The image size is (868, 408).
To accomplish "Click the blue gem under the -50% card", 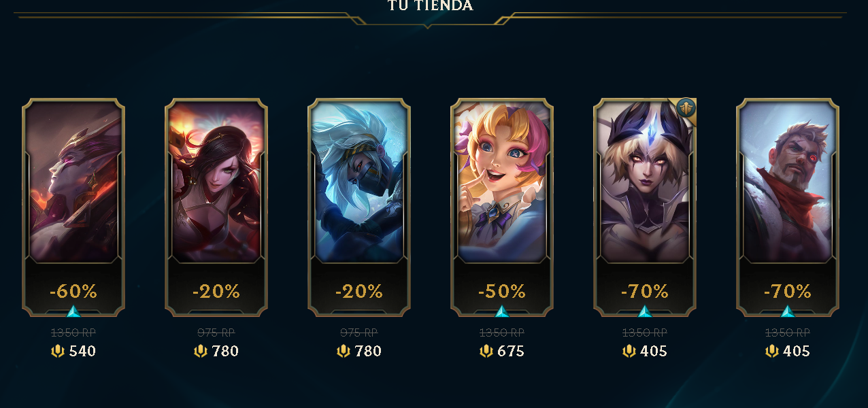I will pyautogui.click(x=502, y=312).
